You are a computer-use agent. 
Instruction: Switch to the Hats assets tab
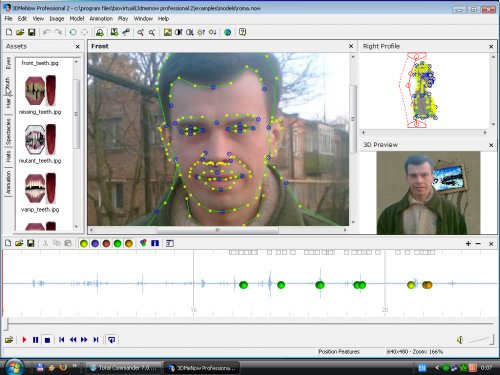pos(8,157)
